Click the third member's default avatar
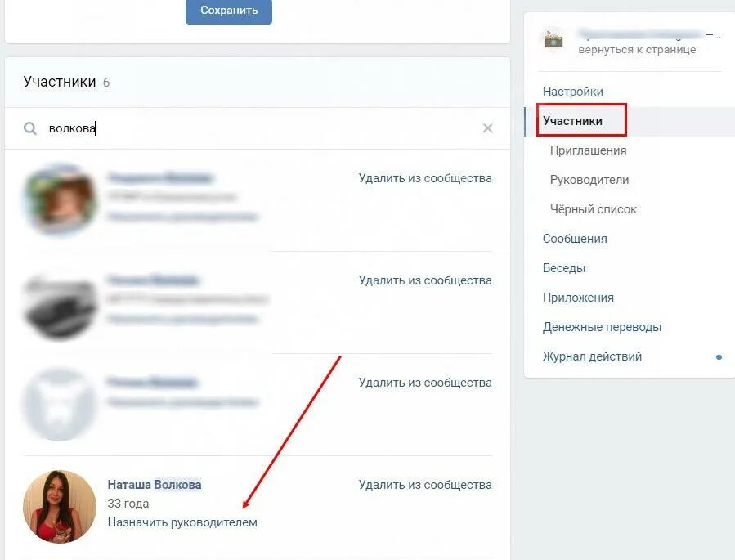 click(x=60, y=405)
